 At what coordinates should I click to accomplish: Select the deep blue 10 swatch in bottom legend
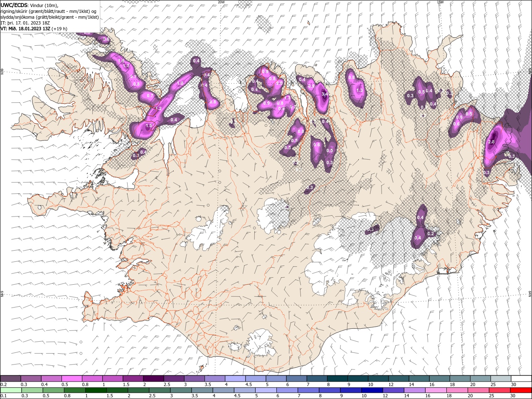tap(372, 390)
